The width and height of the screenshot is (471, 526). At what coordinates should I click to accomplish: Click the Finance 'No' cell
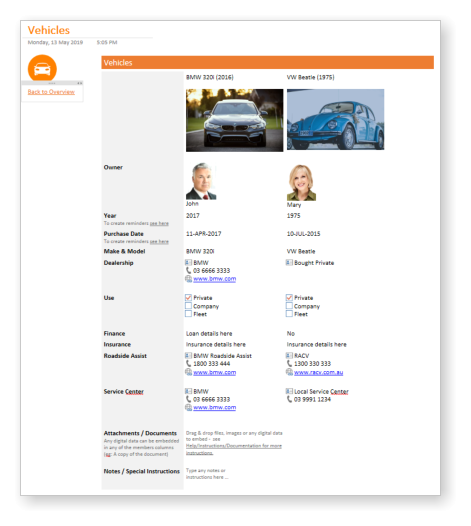[291, 333]
